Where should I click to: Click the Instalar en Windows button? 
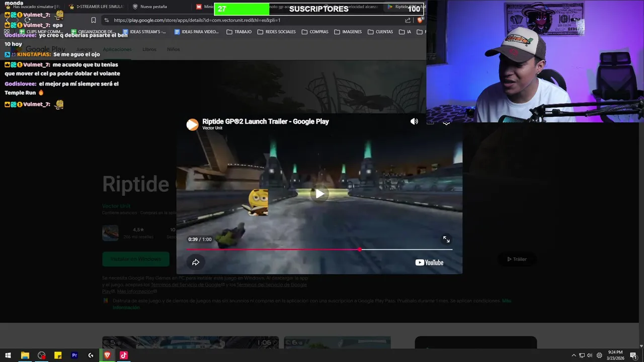point(136,259)
